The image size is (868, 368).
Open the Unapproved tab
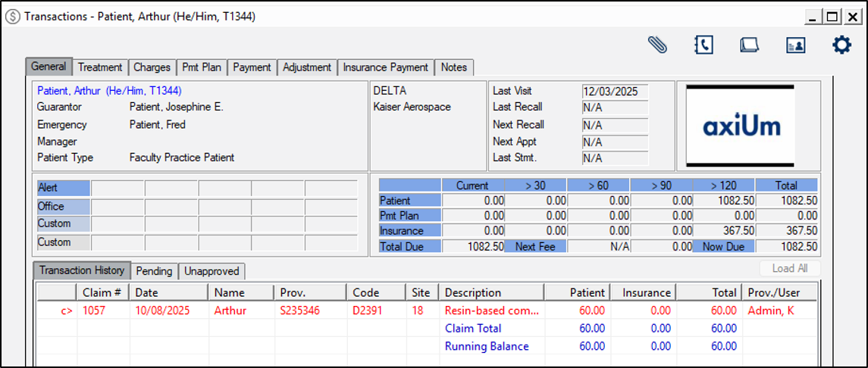pyautogui.click(x=212, y=271)
